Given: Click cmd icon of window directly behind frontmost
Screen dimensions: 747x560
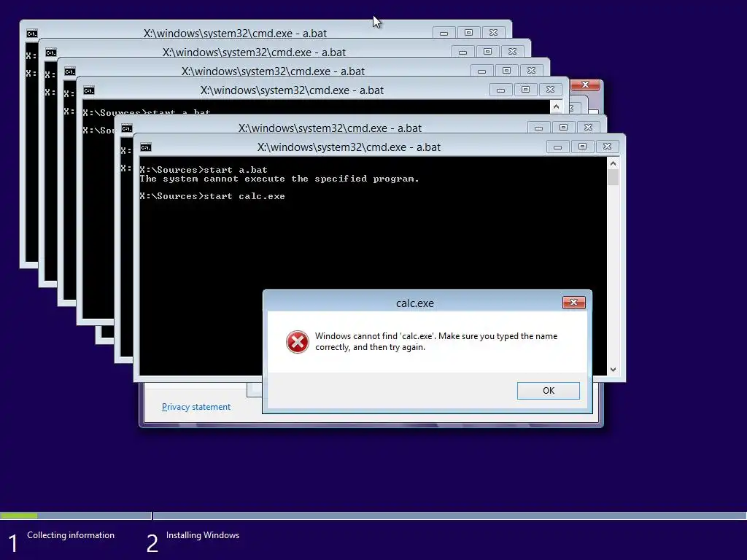Looking at the screenshot, I should pos(127,128).
